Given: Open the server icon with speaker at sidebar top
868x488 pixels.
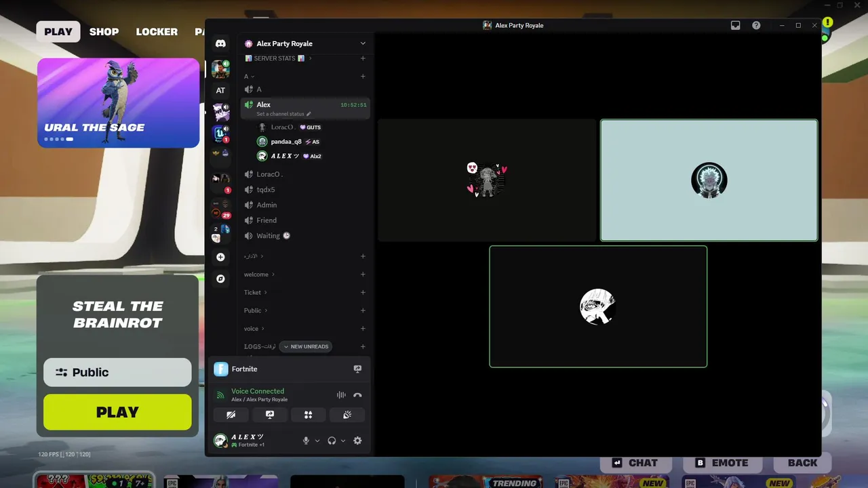Looking at the screenshot, I should (x=220, y=68).
